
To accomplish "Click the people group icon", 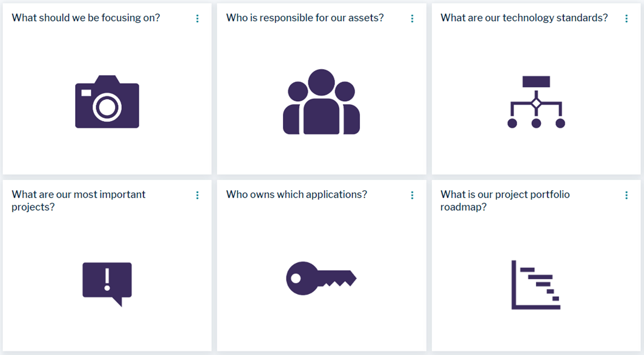I will pyautogui.click(x=321, y=102).
